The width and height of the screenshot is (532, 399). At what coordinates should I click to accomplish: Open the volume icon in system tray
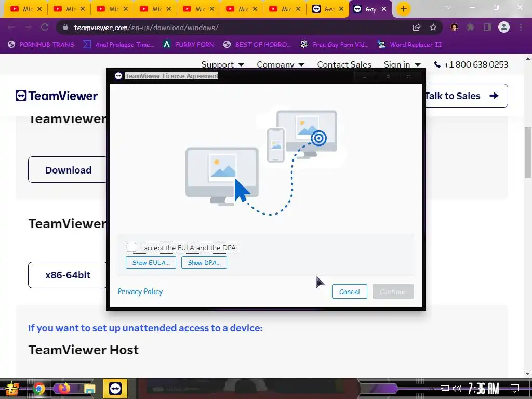coord(457,389)
